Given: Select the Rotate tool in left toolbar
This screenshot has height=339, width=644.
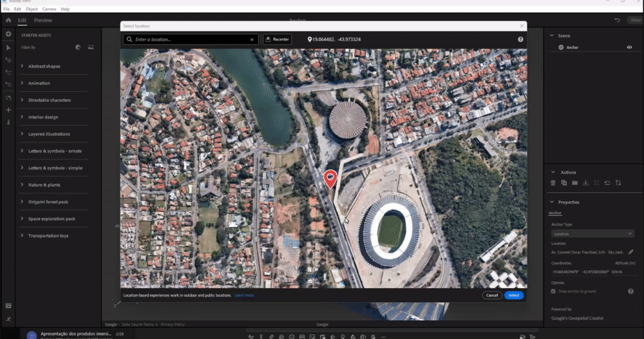Looking at the screenshot, I should pyautogui.click(x=8, y=72).
